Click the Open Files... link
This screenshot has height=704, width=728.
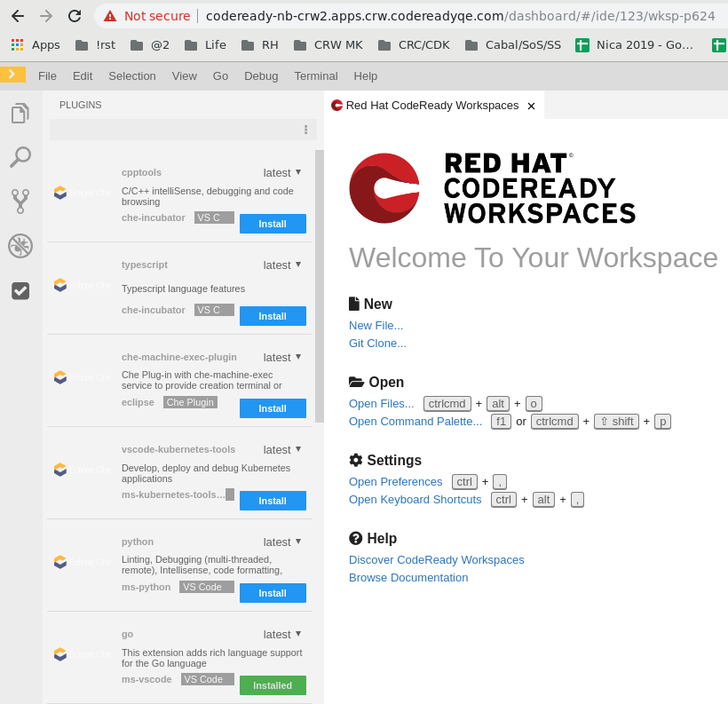click(381, 404)
